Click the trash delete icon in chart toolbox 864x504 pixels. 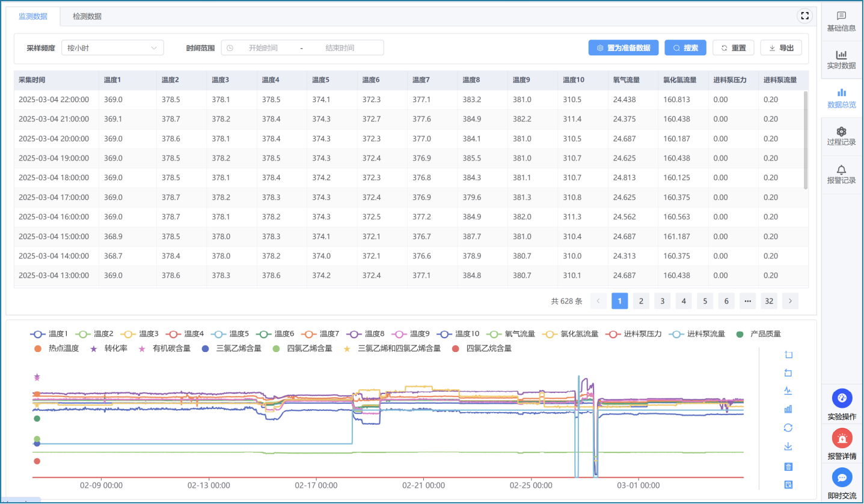789,466
